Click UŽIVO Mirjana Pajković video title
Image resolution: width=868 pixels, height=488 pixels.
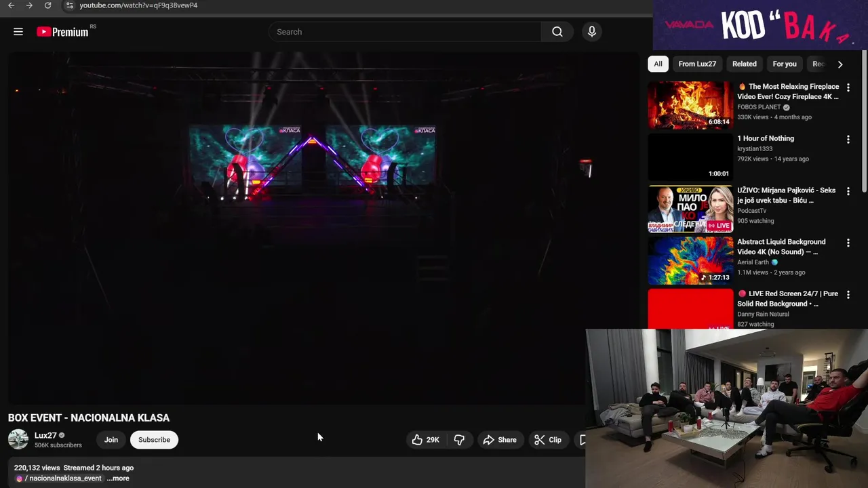tap(786, 195)
